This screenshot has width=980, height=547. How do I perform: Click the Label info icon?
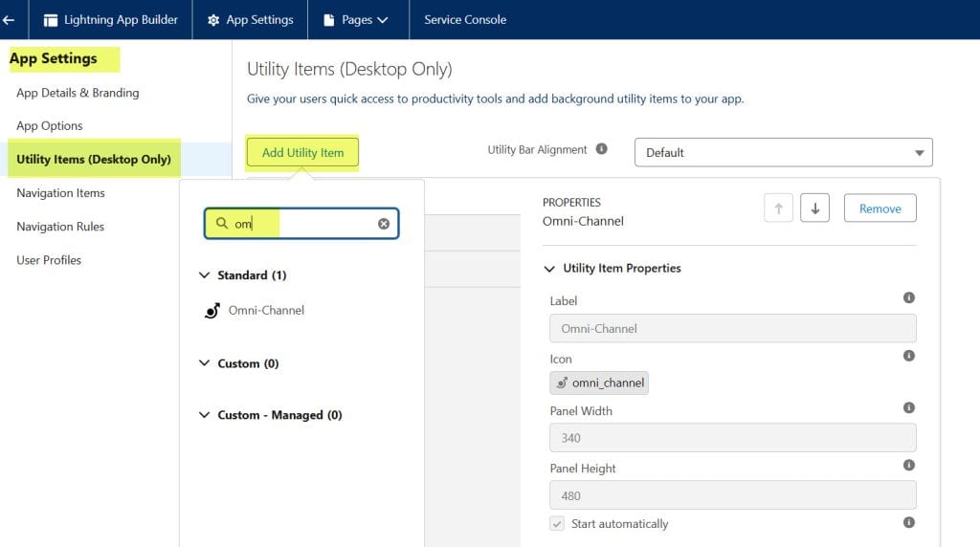[909, 297]
